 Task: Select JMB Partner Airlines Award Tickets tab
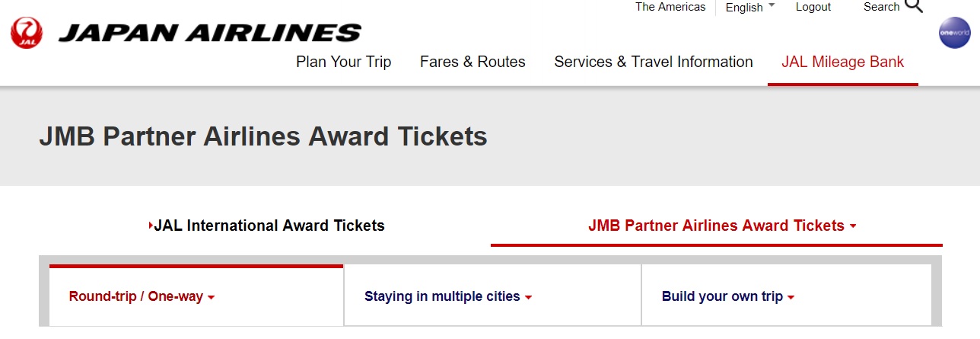click(715, 225)
